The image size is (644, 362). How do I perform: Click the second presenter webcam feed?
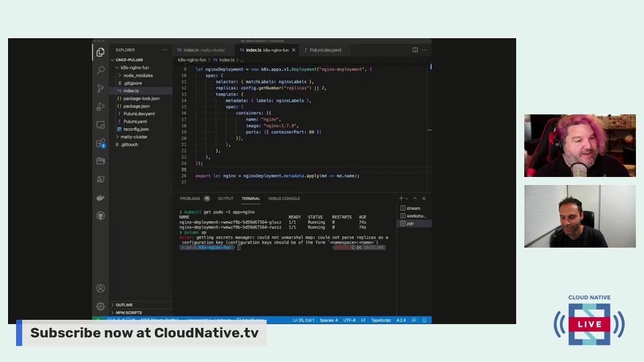pos(580,217)
